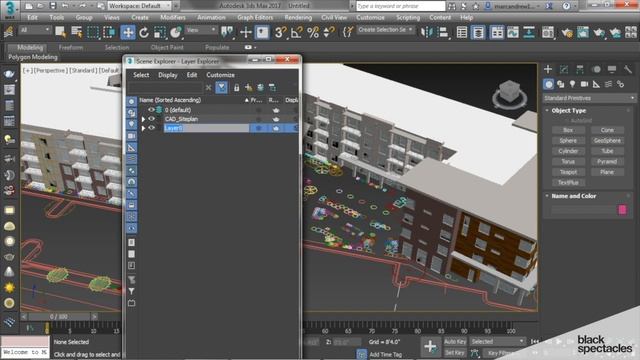Open the Display menu in Layer Explorer
The width and height of the screenshot is (640, 360).
coord(168,75)
